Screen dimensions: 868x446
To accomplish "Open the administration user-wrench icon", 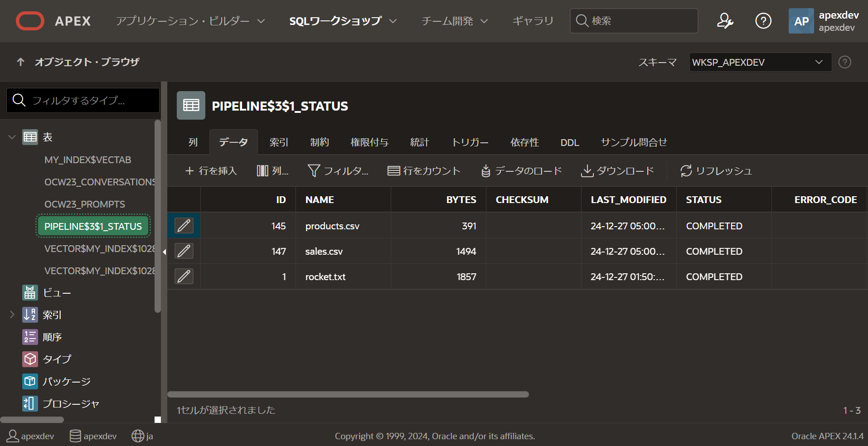I will pos(725,21).
